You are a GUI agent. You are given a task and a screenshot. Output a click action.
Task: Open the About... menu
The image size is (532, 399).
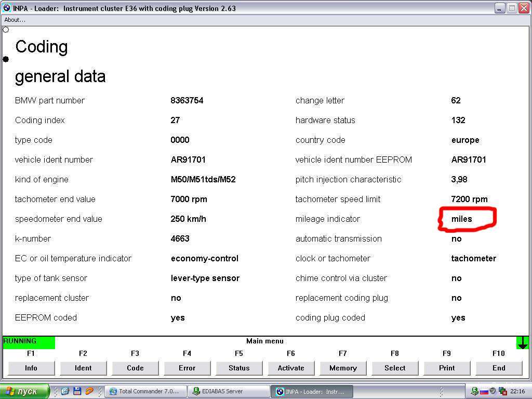(x=15, y=20)
